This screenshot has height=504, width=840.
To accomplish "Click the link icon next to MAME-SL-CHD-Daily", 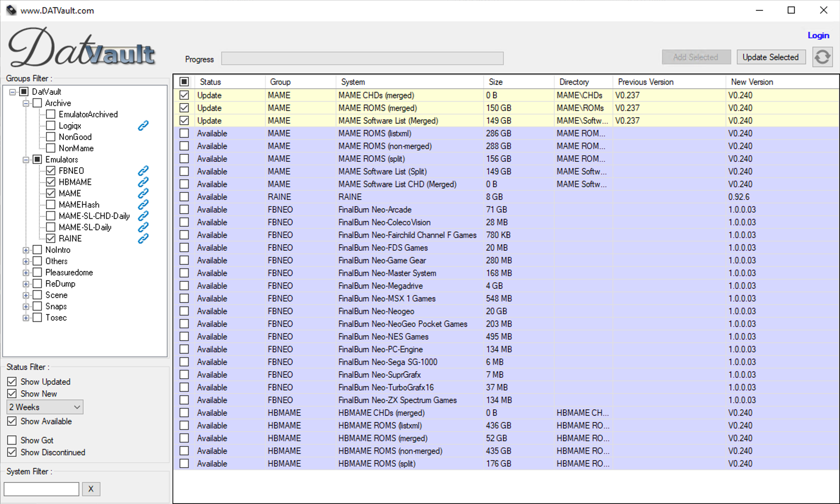I will (143, 216).
